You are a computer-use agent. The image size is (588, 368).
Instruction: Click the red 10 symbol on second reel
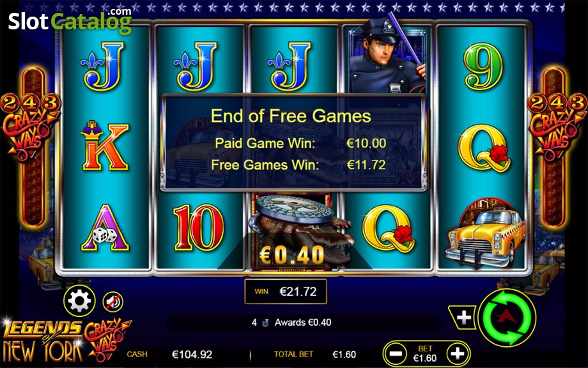(x=199, y=227)
